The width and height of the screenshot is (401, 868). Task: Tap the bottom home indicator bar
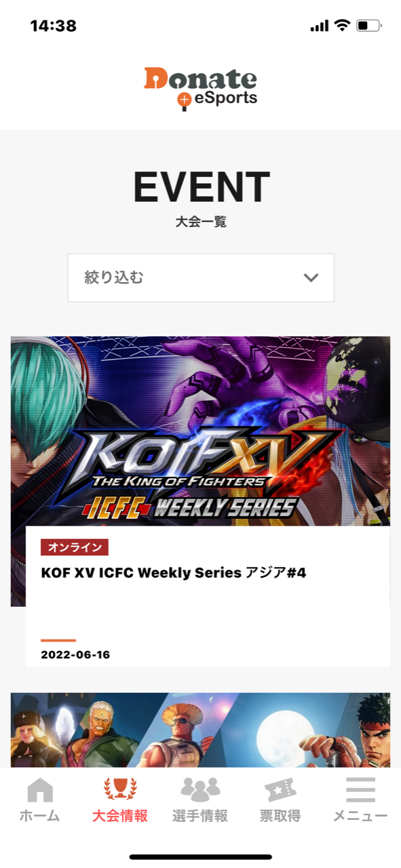pyautogui.click(x=201, y=857)
